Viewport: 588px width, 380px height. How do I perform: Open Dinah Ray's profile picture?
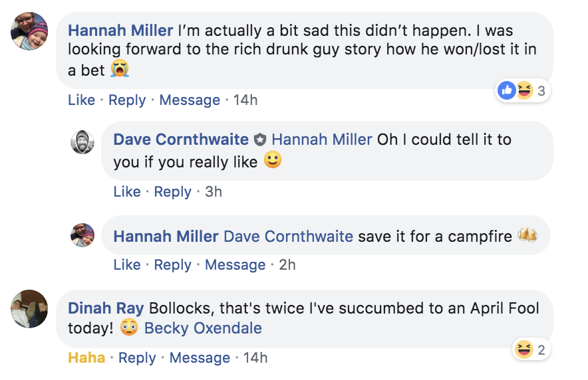(29, 308)
